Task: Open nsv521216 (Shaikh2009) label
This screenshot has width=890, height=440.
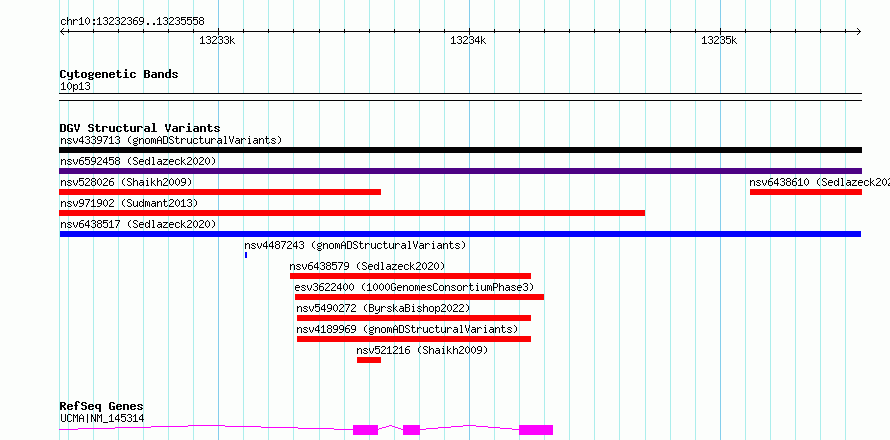Action: [x=422, y=350]
